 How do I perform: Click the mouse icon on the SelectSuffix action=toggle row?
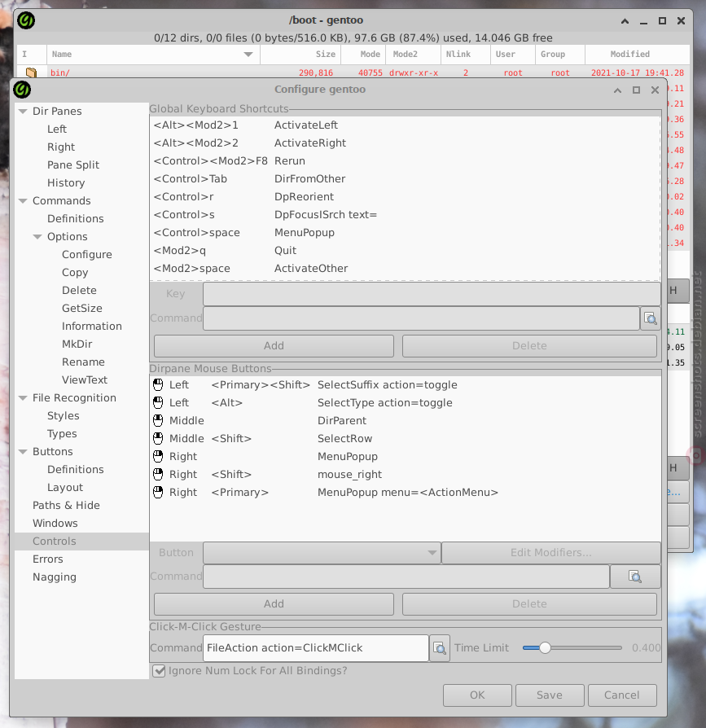[158, 385]
